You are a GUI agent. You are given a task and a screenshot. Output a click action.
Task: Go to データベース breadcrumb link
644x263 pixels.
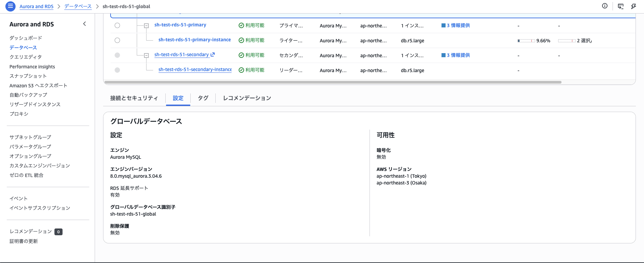(78, 6)
